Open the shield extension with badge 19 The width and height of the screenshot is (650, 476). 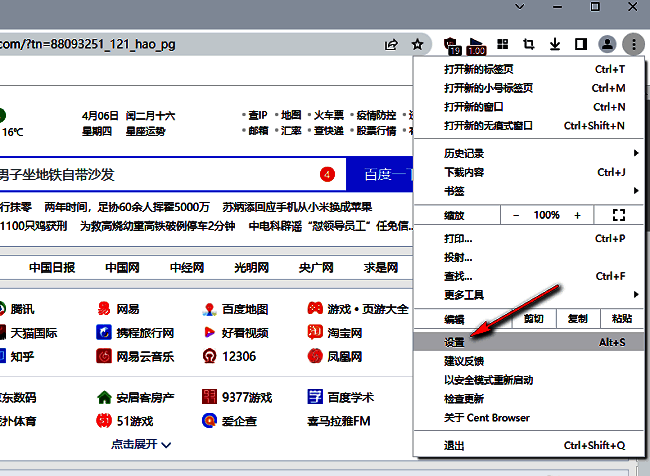[452, 46]
